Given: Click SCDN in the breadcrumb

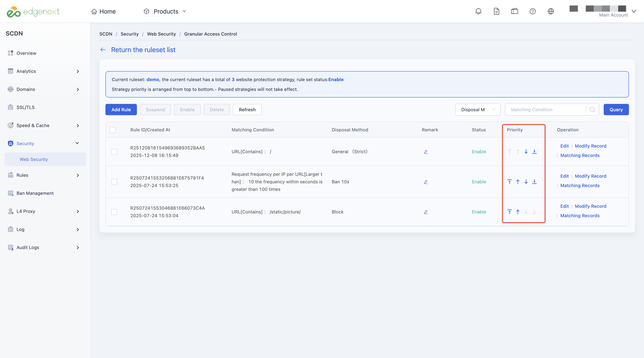Looking at the screenshot, I should pos(106,34).
